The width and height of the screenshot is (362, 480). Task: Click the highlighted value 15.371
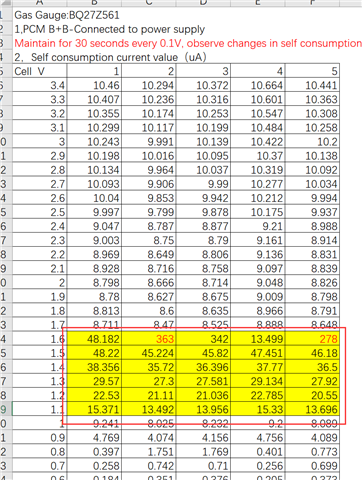94,409
